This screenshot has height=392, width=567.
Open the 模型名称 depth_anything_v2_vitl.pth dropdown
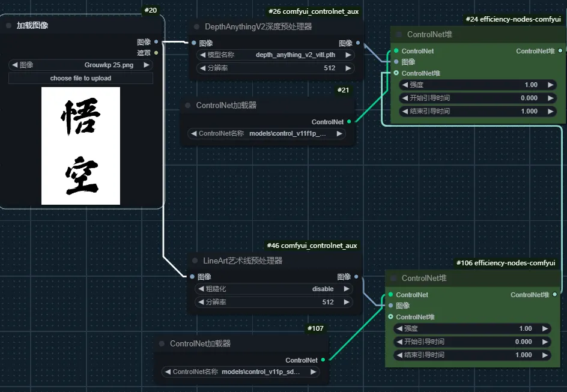click(276, 55)
